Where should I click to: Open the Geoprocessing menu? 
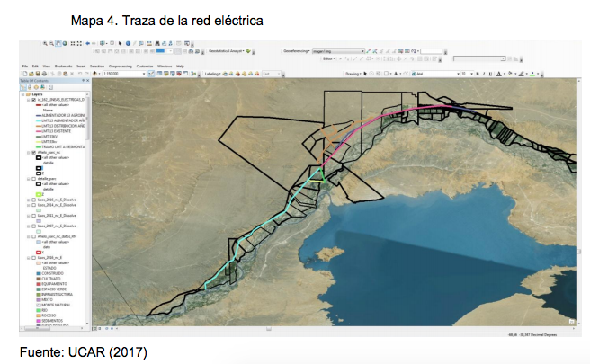coord(120,66)
